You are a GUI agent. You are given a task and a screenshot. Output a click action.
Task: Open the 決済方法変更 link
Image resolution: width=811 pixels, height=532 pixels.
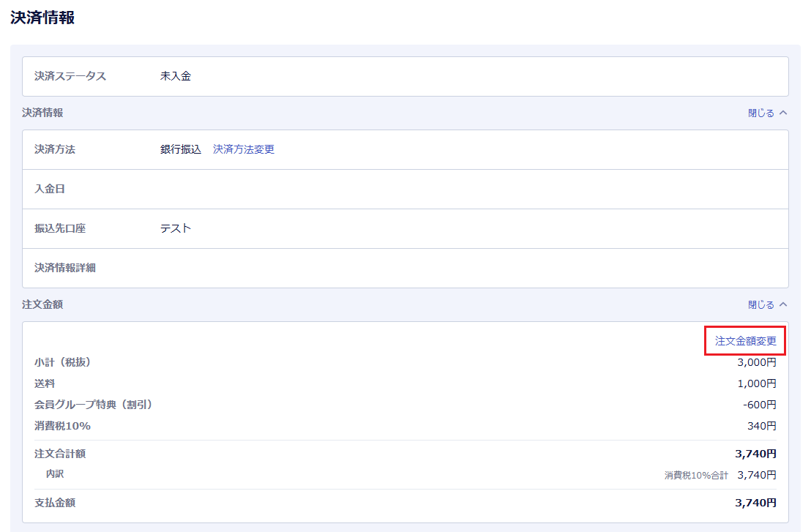coord(244,149)
